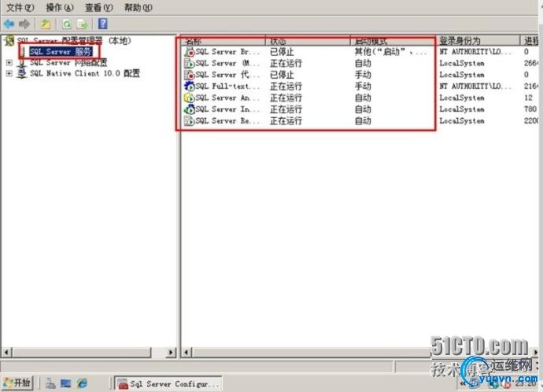
Task: Select the SQL Server An... row name
Action: [227, 98]
